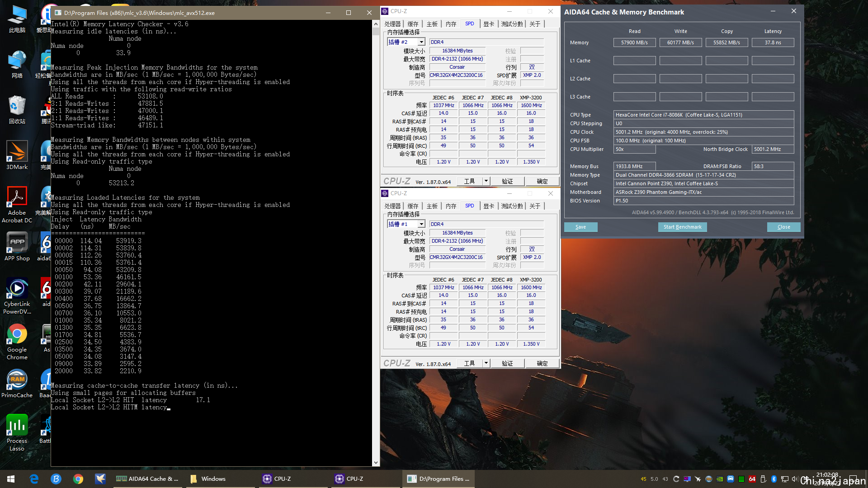Launch CyberLink PowerDVD from the desktop
Viewport: 868px width, 488px height.
tap(17, 296)
